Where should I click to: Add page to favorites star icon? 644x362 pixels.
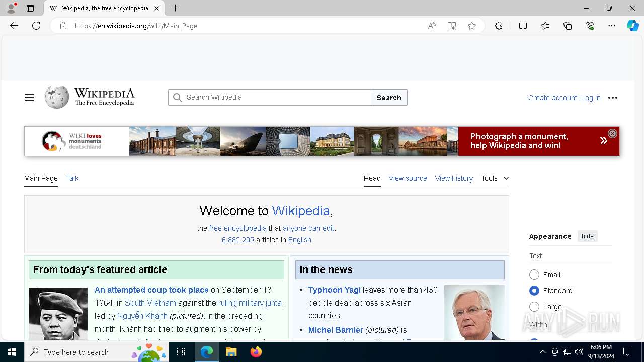click(x=472, y=26)
